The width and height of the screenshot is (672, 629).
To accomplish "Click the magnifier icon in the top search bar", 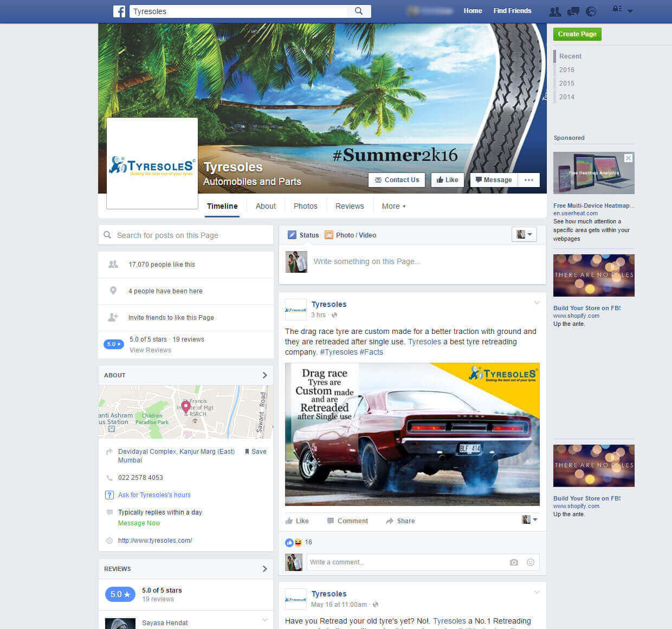I will [x=359, y=11].
